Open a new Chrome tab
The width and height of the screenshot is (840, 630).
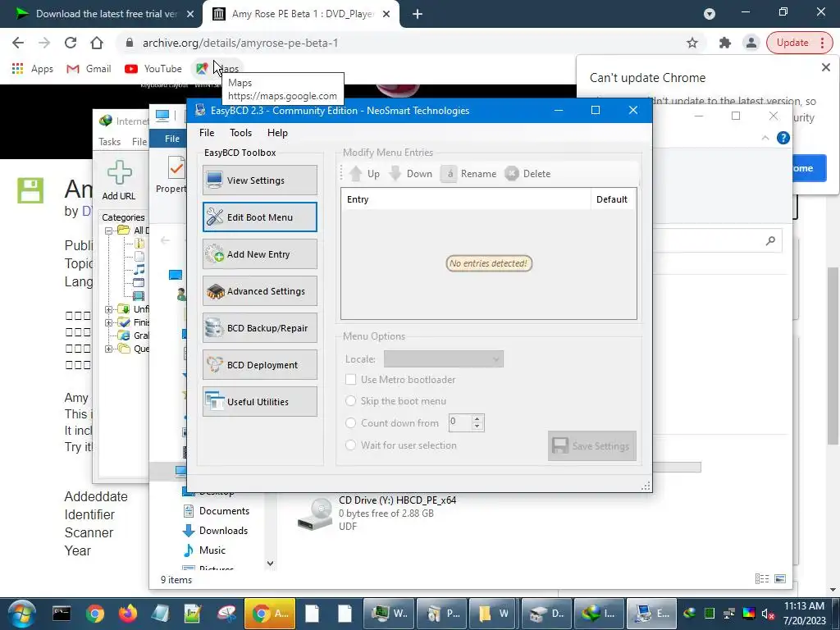[x=418, y=14]
